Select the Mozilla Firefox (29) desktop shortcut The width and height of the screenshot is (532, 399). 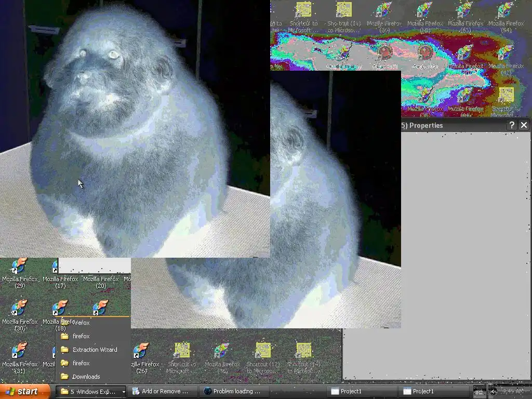(19, 273)
